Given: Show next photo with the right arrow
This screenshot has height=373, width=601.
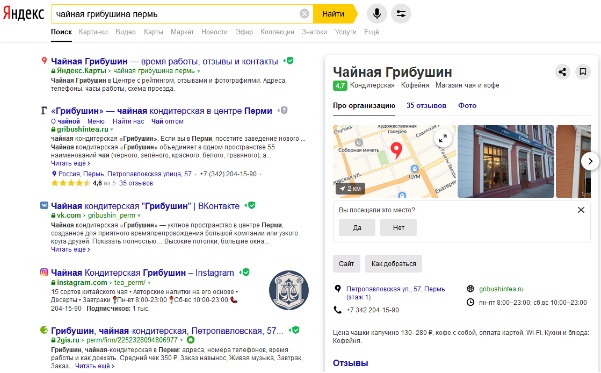Looking at the screenshot, I should tap(590, 161).
